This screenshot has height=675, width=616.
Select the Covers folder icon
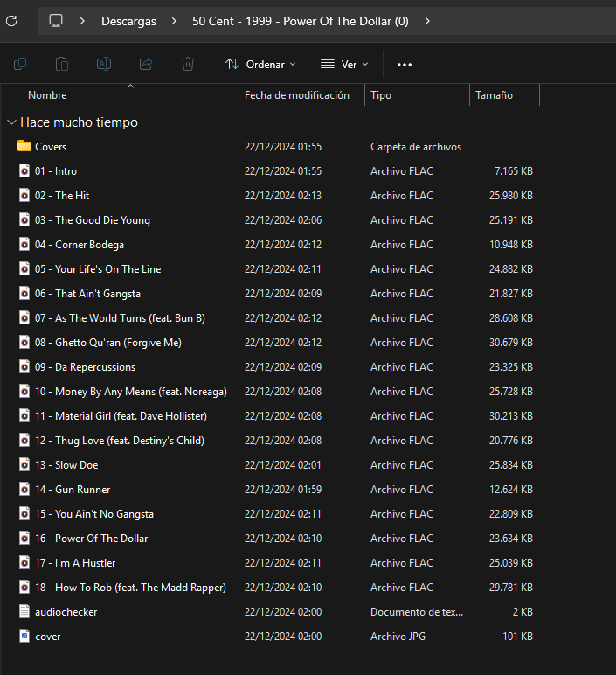pos(24,146)
